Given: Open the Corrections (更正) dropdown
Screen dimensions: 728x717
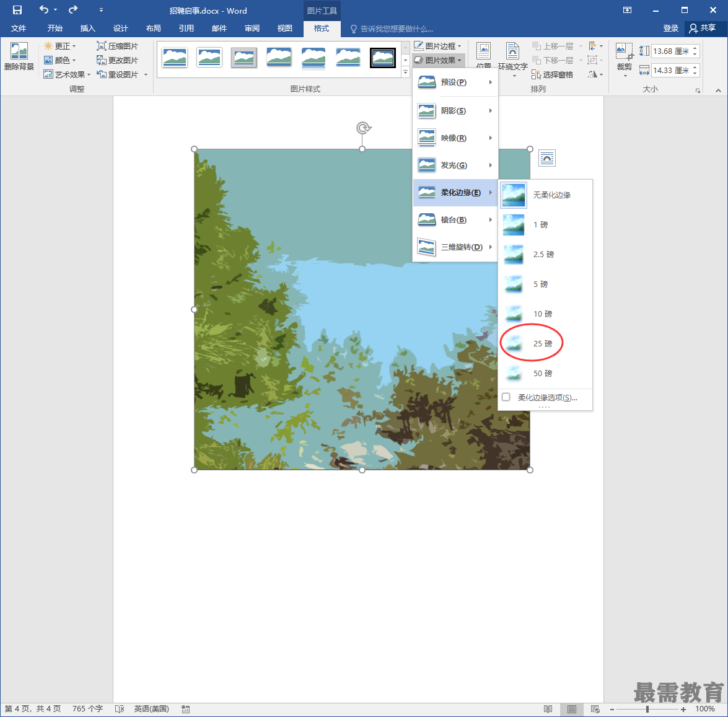Looking at the screenshot, I should [x=60, y=46].
